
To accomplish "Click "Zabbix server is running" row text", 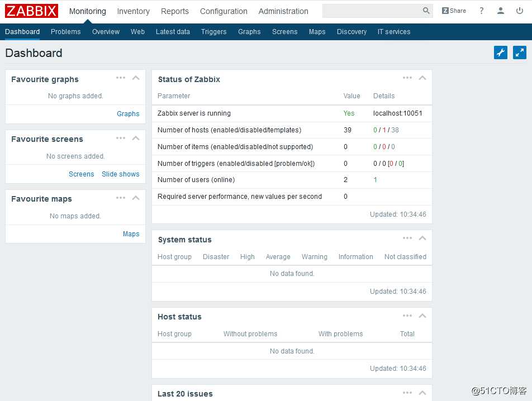I will click(x=194, y=113).
